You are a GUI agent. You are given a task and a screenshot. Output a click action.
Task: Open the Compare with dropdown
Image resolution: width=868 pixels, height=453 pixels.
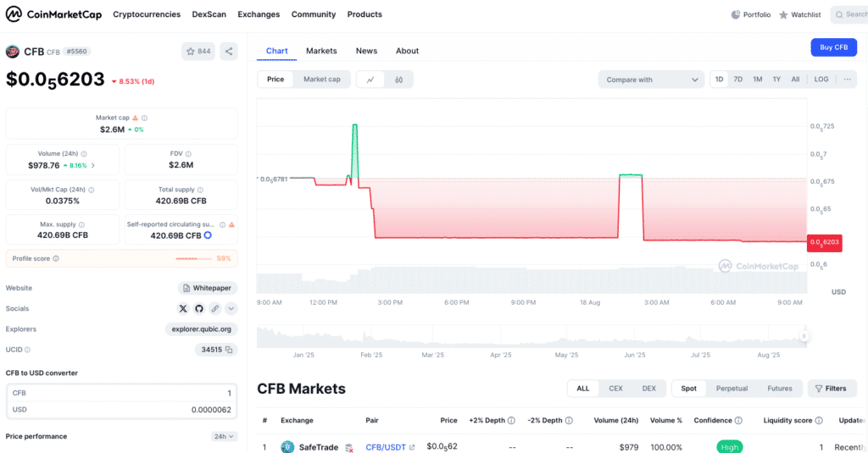[x=650, y=80]
